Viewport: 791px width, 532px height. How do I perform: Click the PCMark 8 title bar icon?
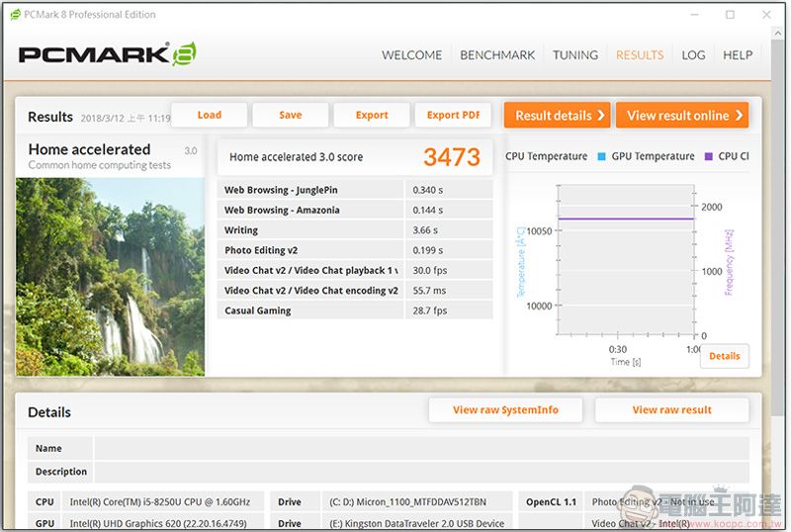point(17,15)
